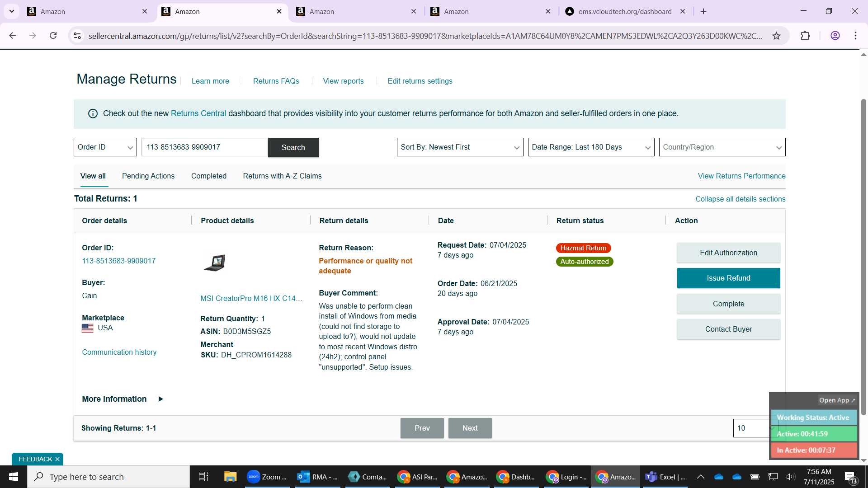Image resolution: width=868 pixels, height=488 pixels.
Task: Open site information icon in address bar
Action: [x=77, y=36]
